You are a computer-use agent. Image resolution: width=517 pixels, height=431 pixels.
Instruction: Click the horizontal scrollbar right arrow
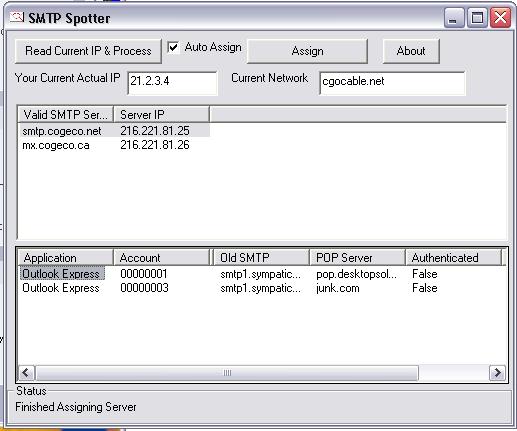point(497,373)
